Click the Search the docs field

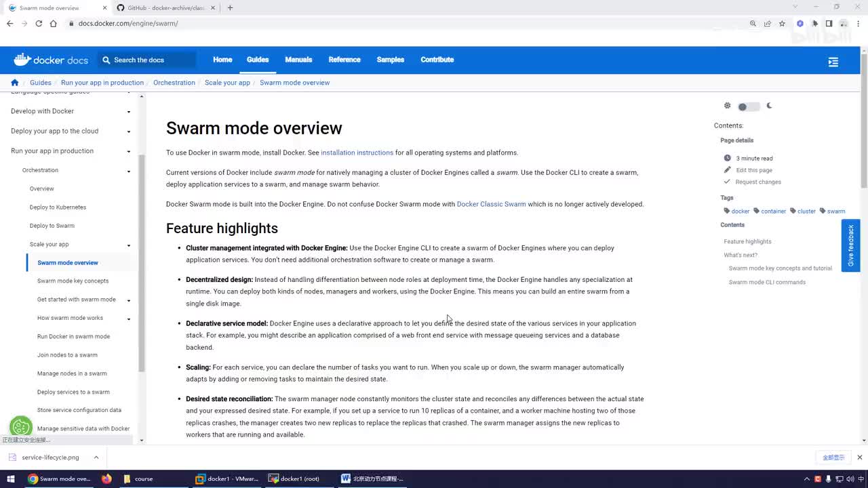[147, 60]
